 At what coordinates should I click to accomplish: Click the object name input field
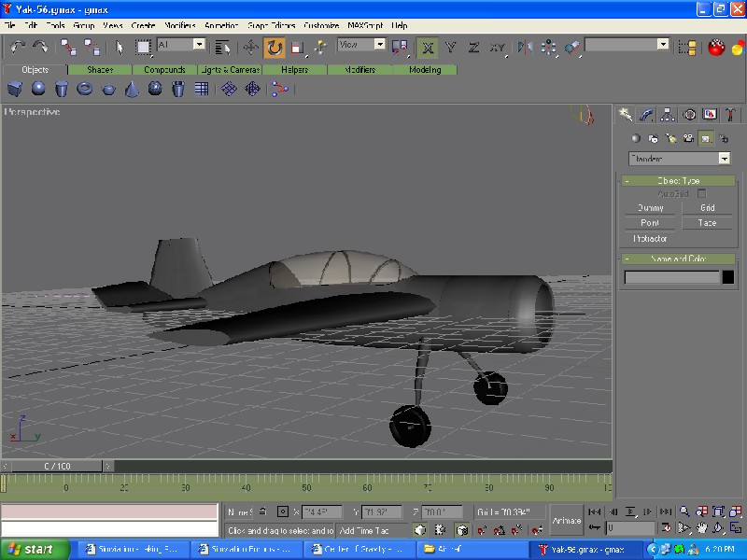point(672,277)
